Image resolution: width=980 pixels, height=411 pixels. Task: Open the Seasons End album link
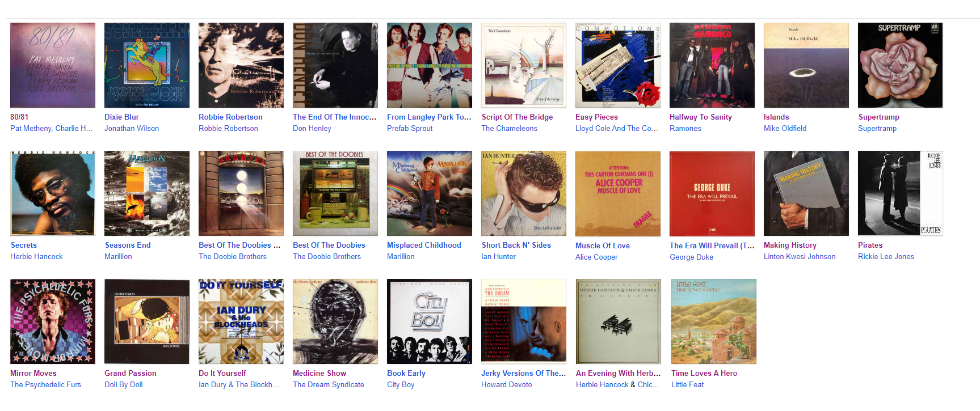(x=128, y=245)
